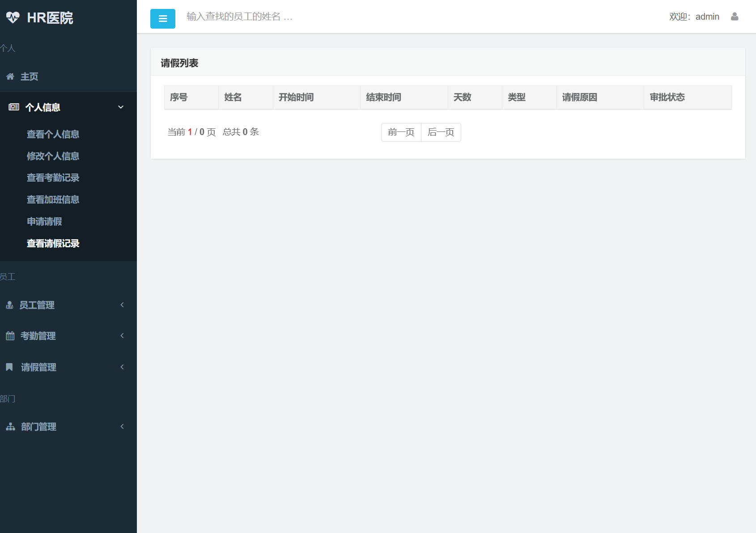The width and height of the screenshot is (756, 533).
Task: Select the 员工管理 people icon
Action: 10,305
